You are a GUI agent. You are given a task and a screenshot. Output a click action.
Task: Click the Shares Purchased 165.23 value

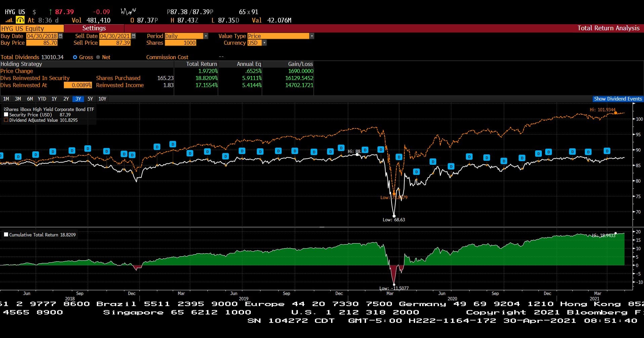(165, 78)
